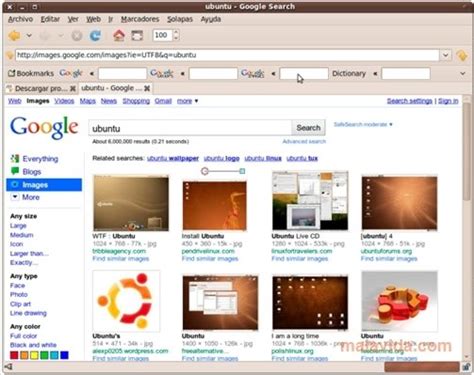Filter by Clip art type
Screen dimensions: 474x375
pos(20,304)
